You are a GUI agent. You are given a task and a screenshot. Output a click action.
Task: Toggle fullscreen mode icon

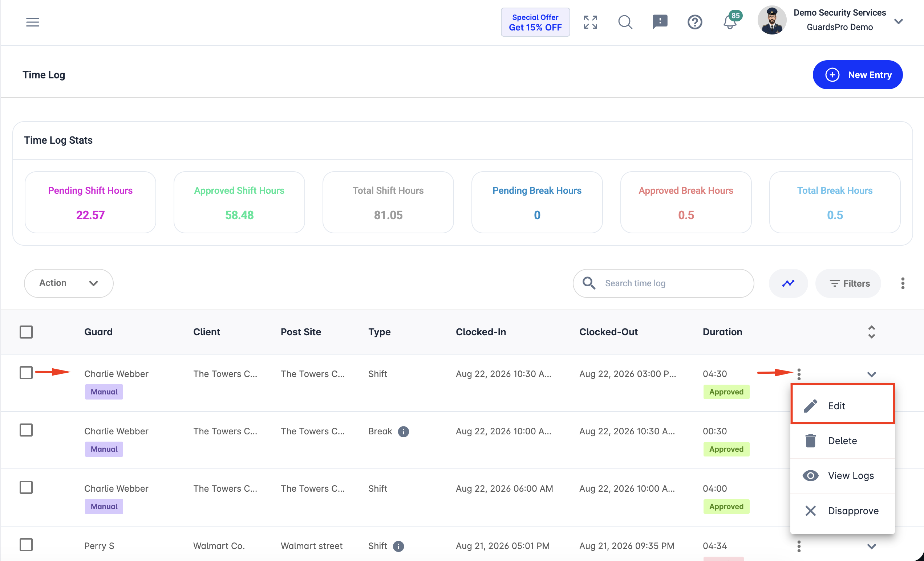pos(590,22)
